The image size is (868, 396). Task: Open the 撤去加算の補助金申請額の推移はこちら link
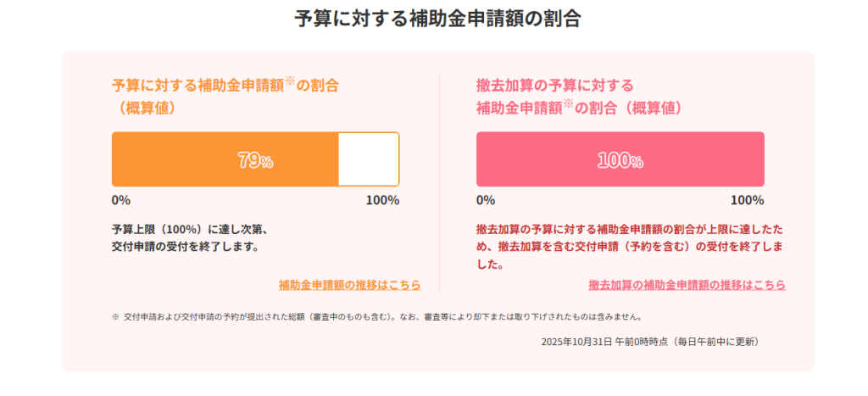click(687, 285)
